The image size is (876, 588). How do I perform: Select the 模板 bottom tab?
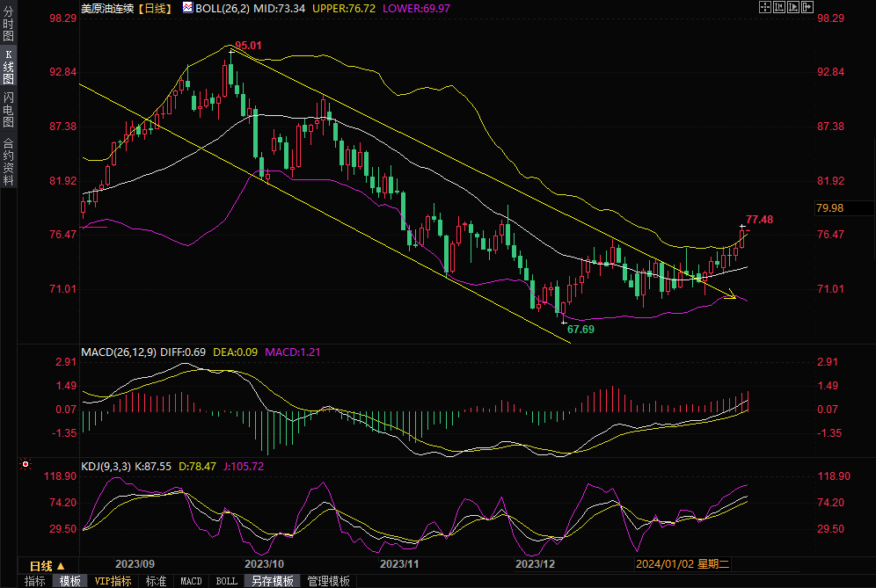(x=69, y=581)
